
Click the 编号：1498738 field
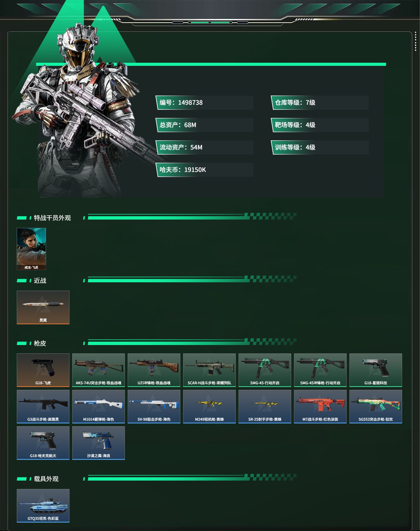click(205, 103)
